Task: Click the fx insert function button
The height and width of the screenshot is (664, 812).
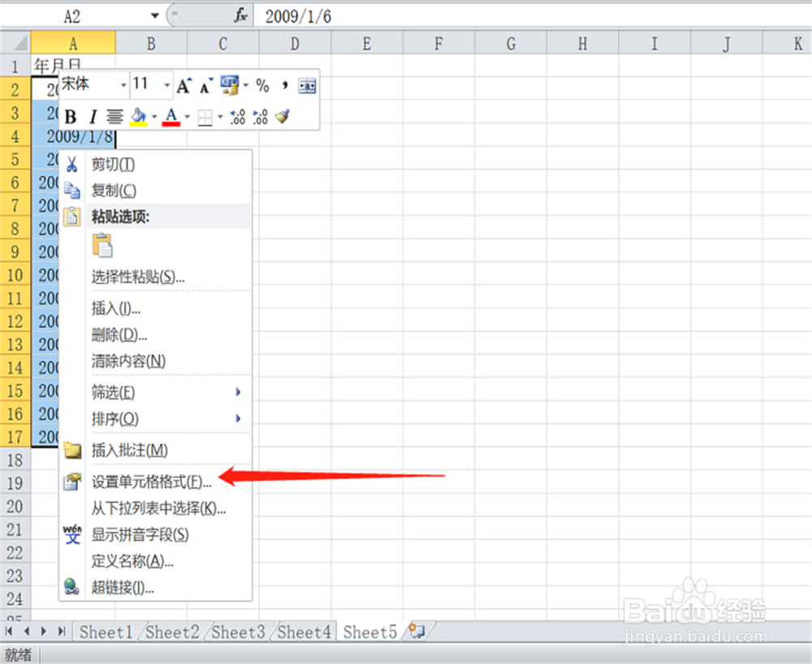Action: (240, 15)
